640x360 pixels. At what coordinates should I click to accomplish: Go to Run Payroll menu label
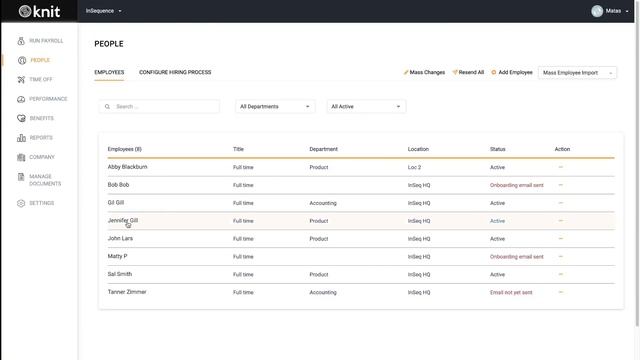[46, 41]
